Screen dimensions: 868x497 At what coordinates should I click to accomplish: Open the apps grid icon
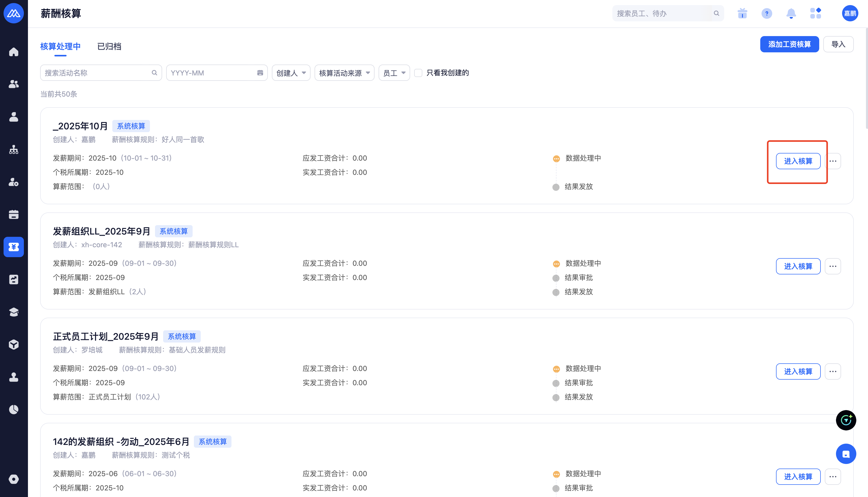(x=815, y=14)
